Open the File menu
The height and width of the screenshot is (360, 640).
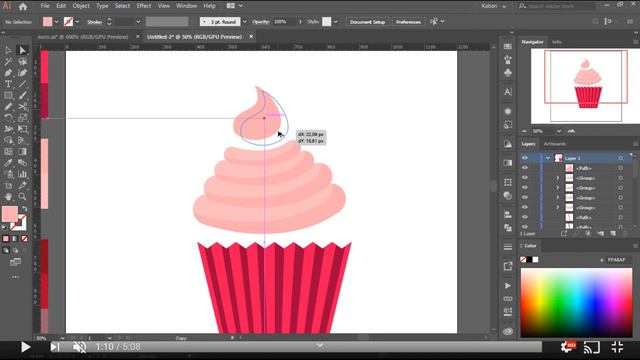pyautogui.click(x=45, y=6)
